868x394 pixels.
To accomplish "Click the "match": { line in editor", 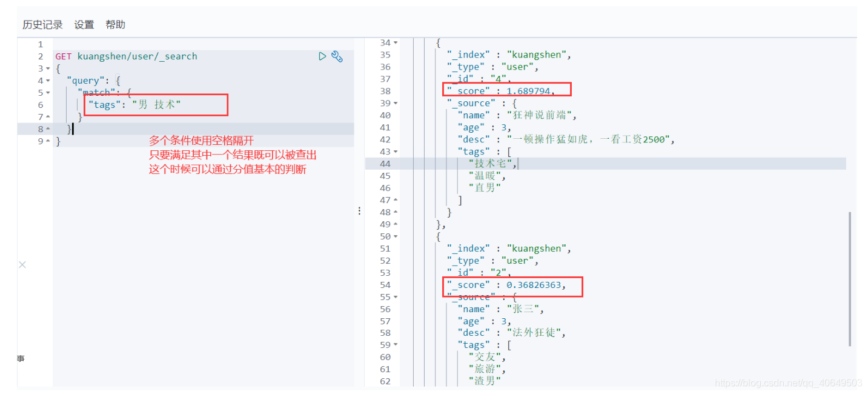I will [x=104, y=93].
